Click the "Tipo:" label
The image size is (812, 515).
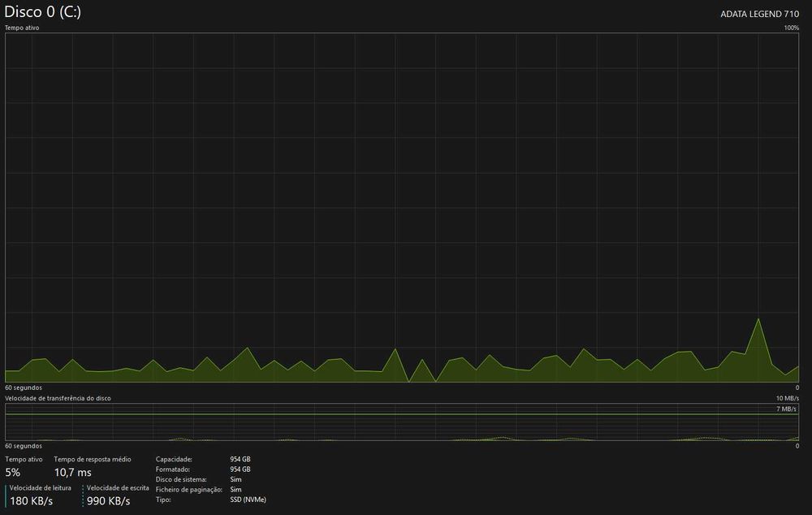click(163, 500)
